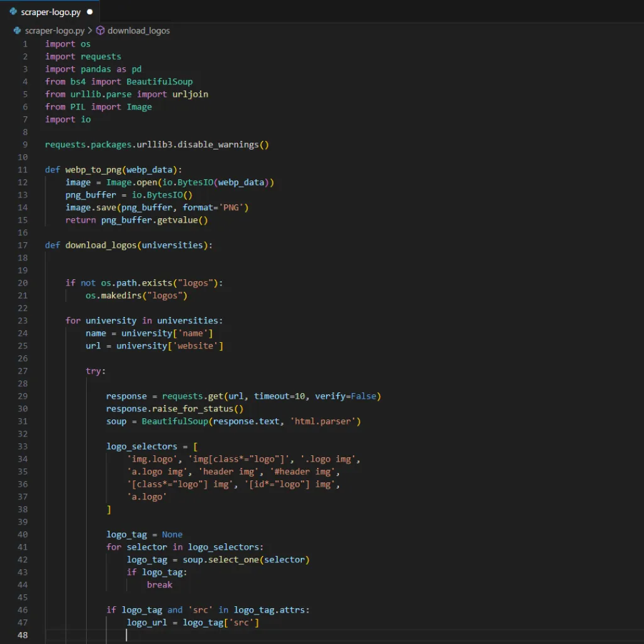Select line 1 by its line number
Screen dimensions: 644x644
point(25,44)
